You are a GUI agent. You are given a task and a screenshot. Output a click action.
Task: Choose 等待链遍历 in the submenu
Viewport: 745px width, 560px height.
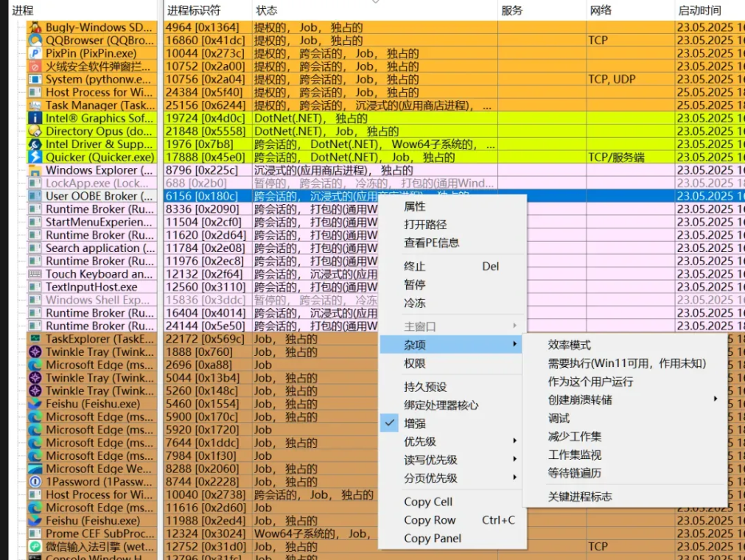[x=625, y=473]
